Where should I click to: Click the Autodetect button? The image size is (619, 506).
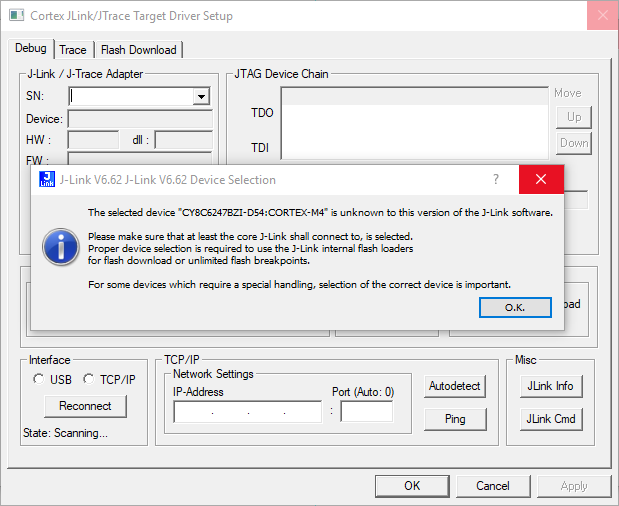click(455, 386)
